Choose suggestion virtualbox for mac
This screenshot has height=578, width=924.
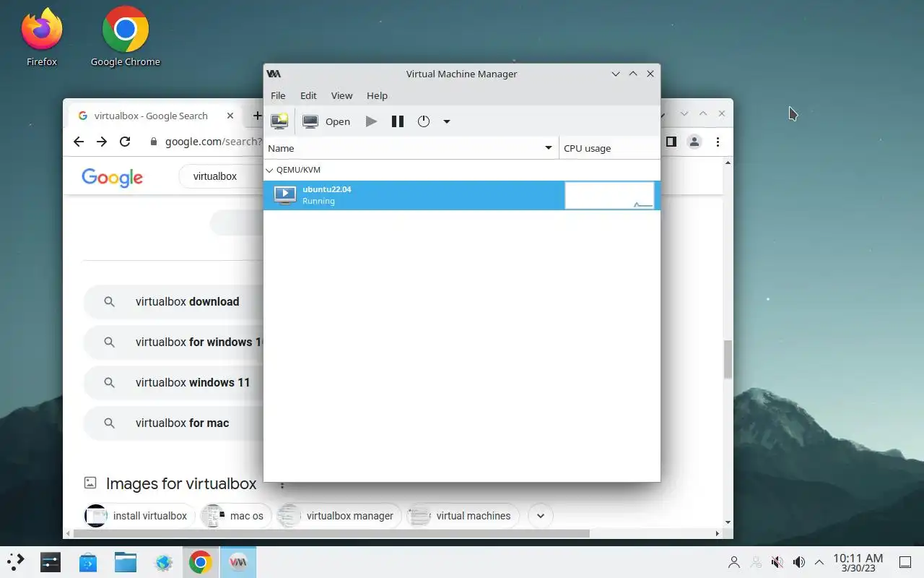[x=173, y=423]
